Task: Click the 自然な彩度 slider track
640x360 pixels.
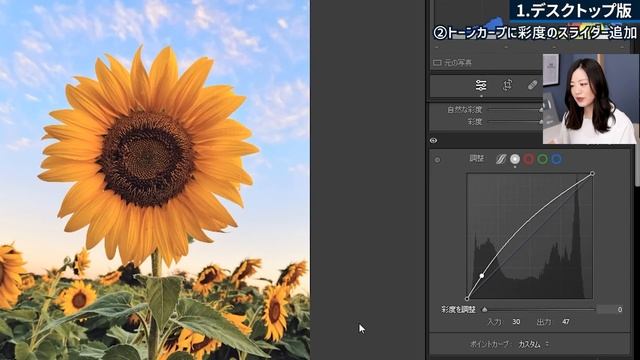Action: coord(516,109)
